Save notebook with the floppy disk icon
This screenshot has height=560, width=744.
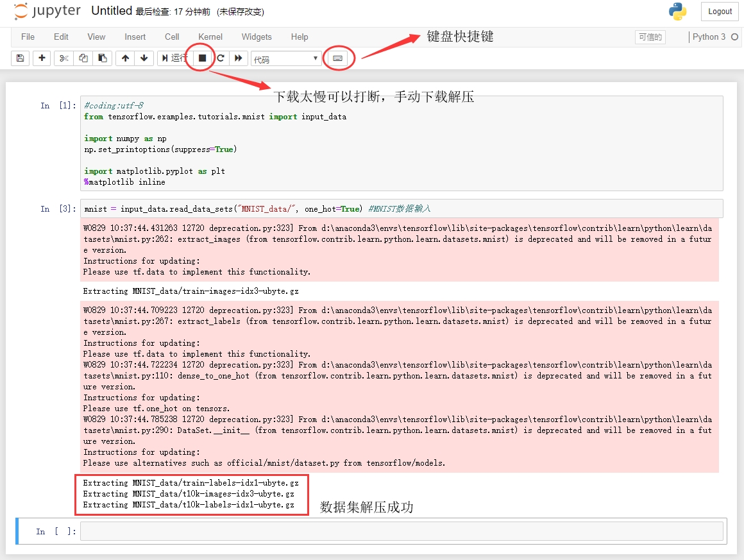point(20,58)
